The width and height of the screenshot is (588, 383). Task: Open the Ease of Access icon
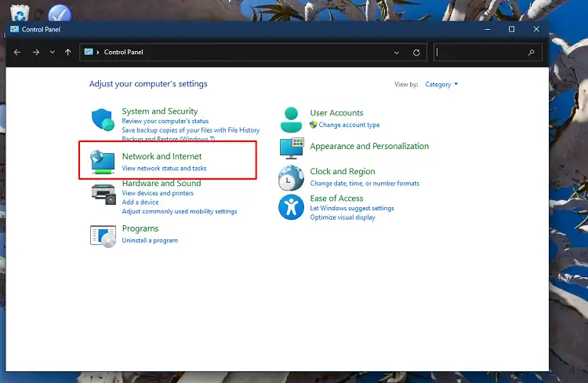coord(291,207)
